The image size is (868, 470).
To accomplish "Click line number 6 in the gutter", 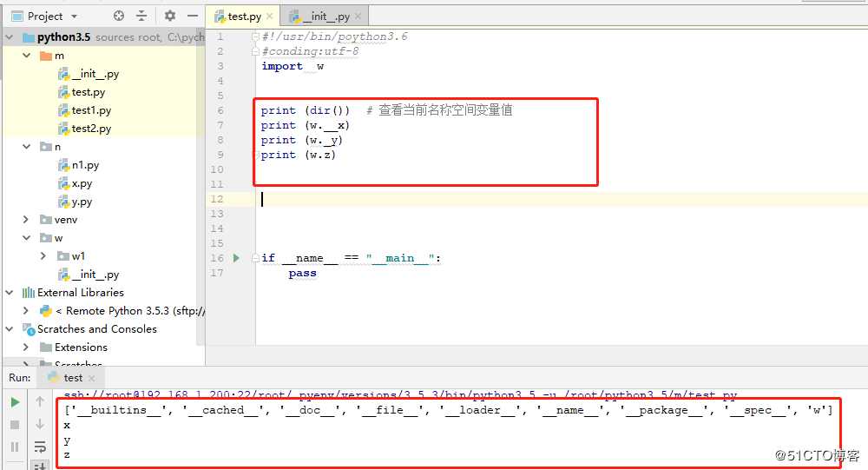I will tap(220, 110).
